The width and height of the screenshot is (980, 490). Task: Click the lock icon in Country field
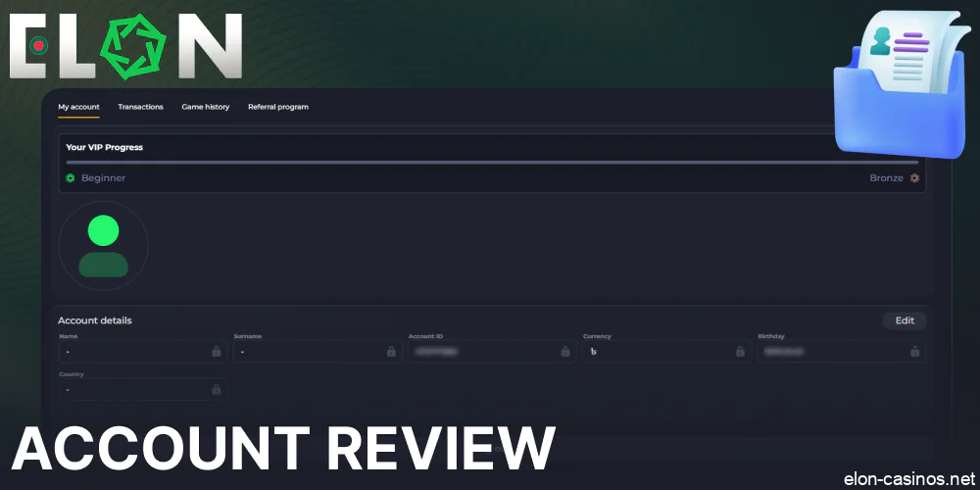(217, 389)
